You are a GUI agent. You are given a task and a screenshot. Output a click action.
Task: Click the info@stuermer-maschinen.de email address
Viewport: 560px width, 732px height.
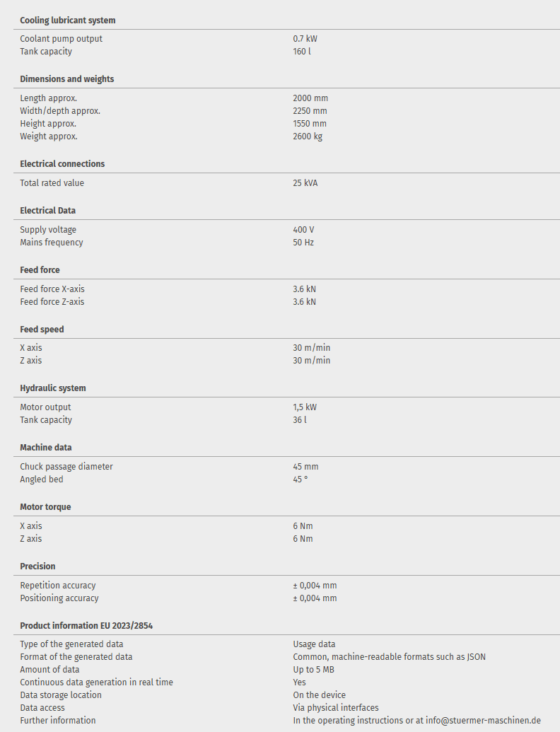tap(483, 721)
